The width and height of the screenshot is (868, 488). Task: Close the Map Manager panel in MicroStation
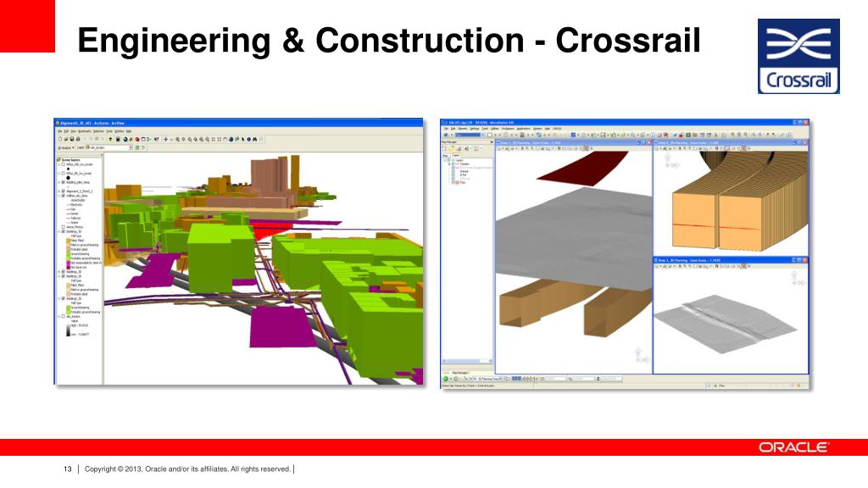pos(492,142)
